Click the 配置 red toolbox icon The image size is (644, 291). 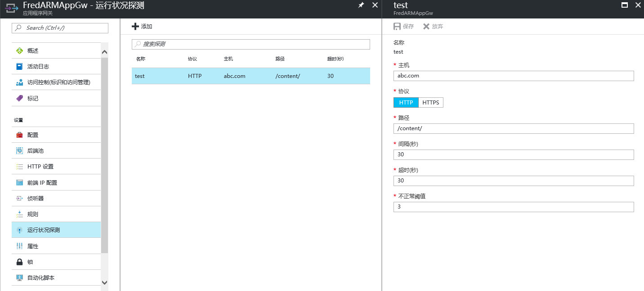[19, 135]
